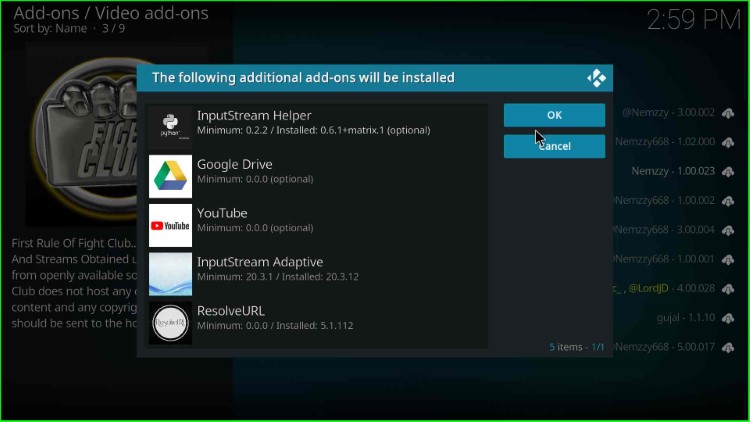Click the Cancel button
Viewport: 750px width, 422px height.
(x=554, y=146)
